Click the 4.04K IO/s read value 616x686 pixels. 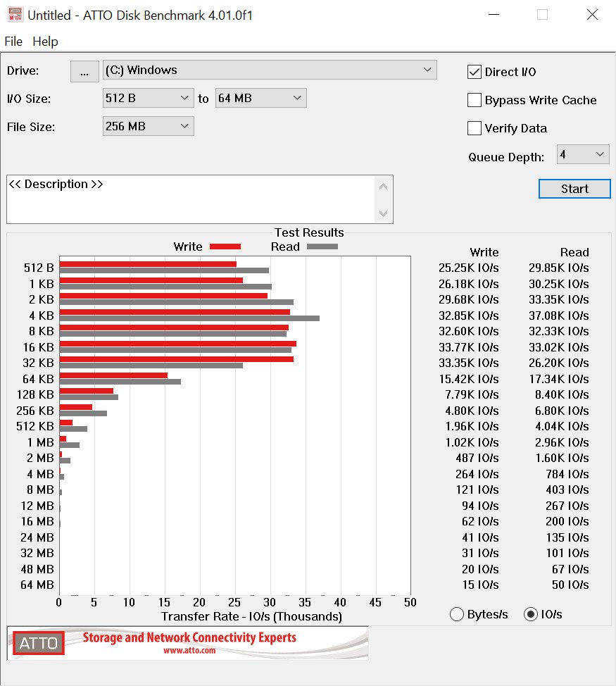[x=562, y=427]
